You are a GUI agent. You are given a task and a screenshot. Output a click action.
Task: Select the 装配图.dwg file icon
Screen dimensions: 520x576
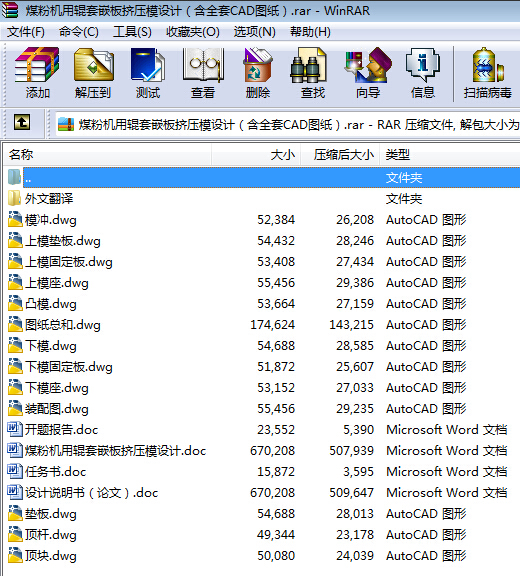[x=15, y=408]
